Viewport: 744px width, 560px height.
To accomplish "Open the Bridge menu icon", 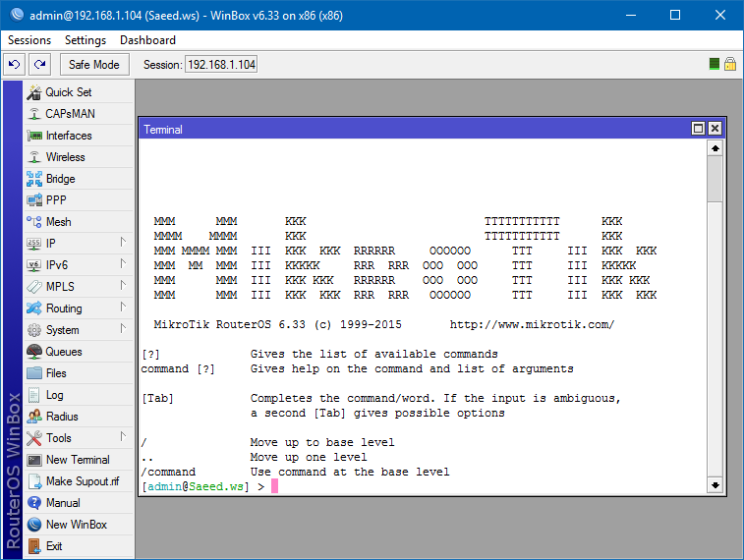I will tap(34, 179).
